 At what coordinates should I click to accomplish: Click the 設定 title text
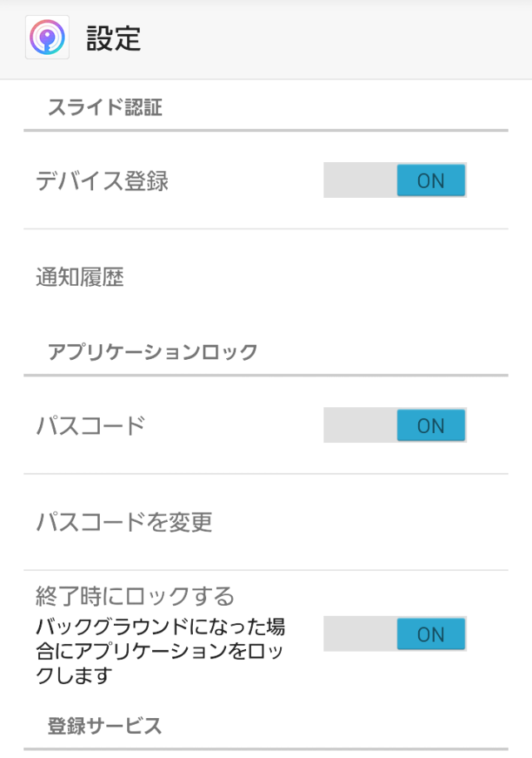114,39
